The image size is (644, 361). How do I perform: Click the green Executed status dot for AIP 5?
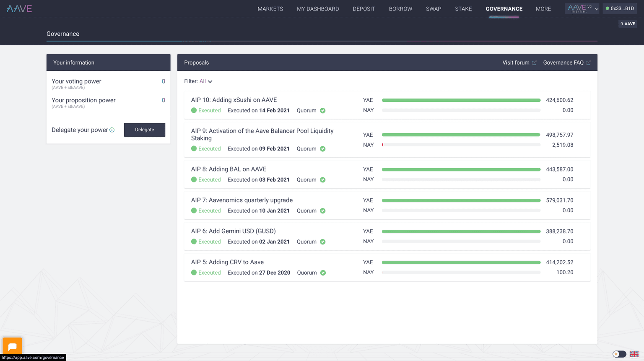pyautogui.click(x=194, y=273)
